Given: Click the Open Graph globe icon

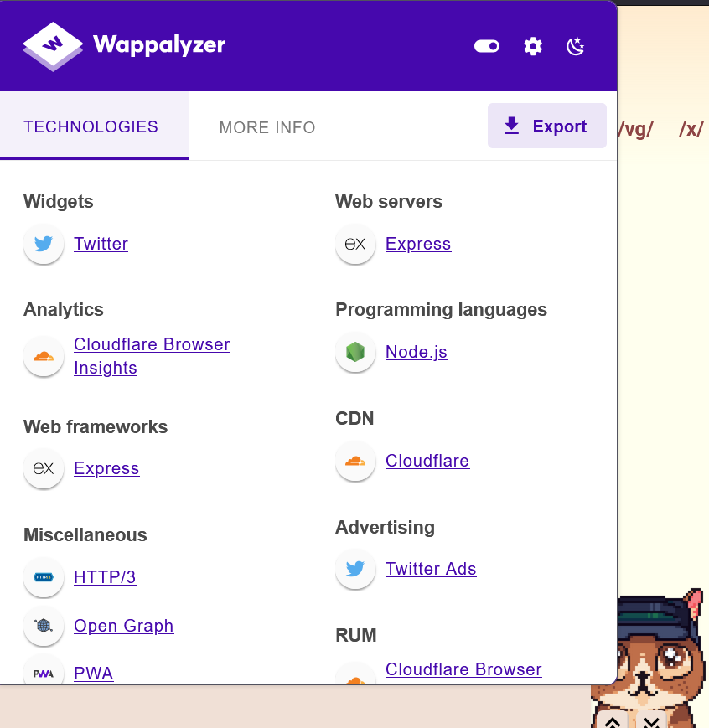Looking at the screenshot, I should click(x=44, y=626).
